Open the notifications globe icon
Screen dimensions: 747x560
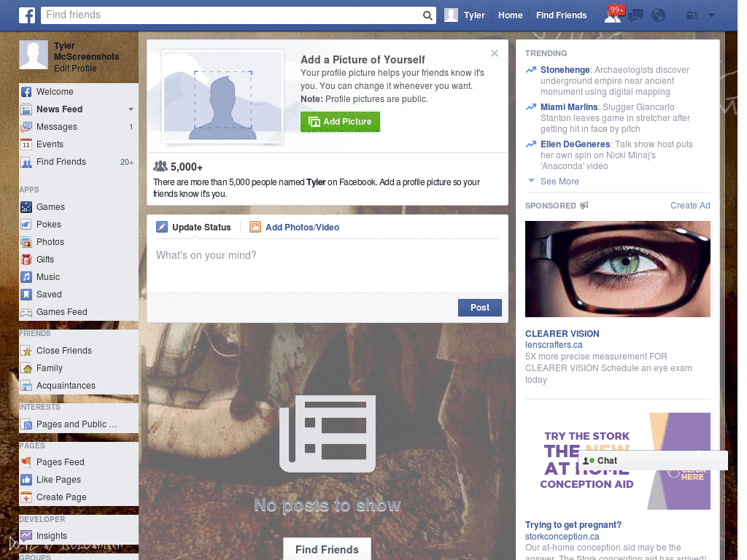659,16
